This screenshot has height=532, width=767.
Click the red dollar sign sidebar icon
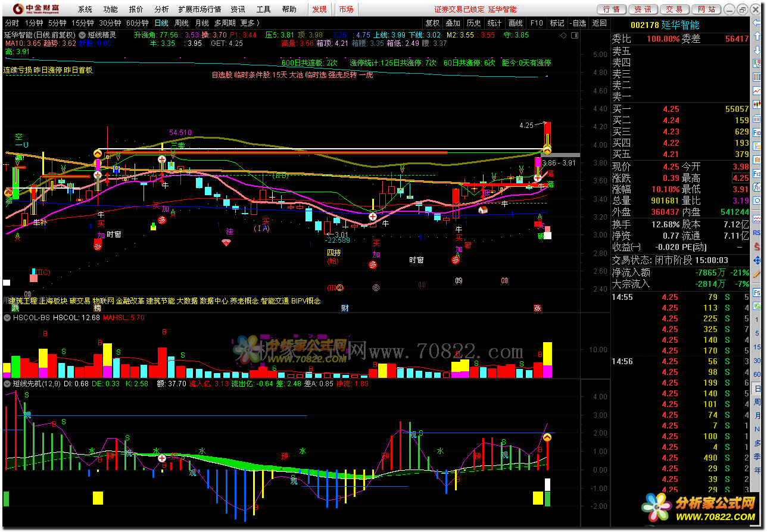pyautogui.click(x=757, y=246)
